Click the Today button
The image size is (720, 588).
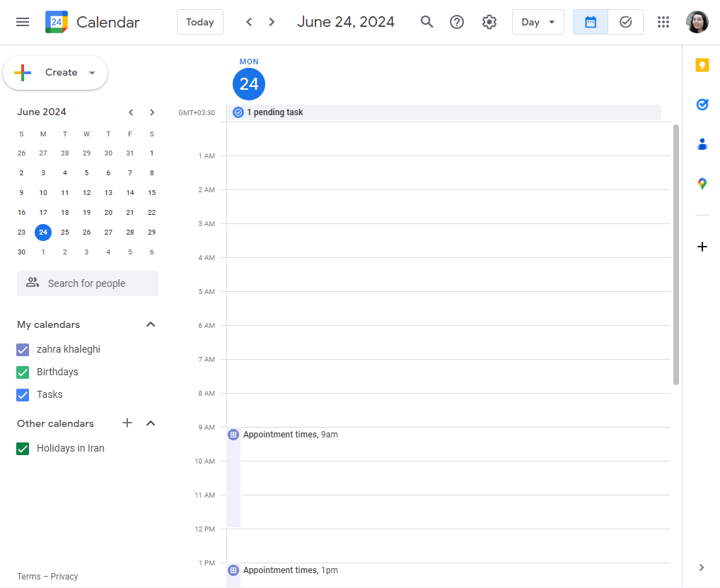[199, 22]
